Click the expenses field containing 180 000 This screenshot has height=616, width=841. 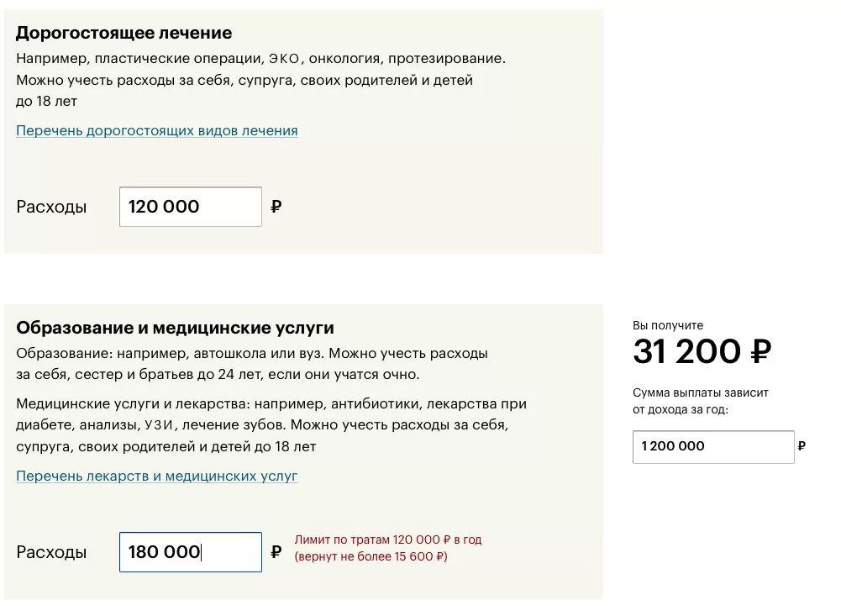click(x=191, y=552)
